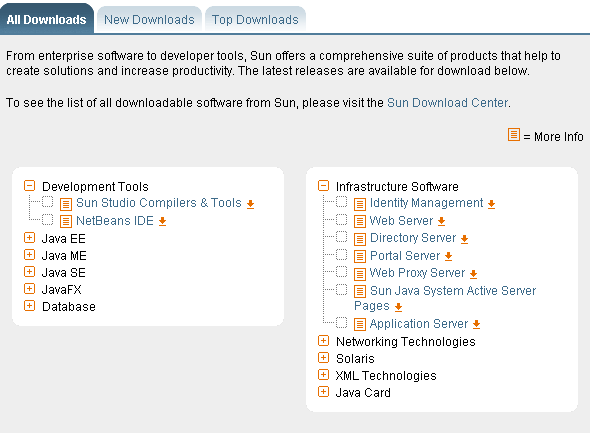595x433 pixels.
Task: Click download arrow beside Web Server
Action: (441, 221)
